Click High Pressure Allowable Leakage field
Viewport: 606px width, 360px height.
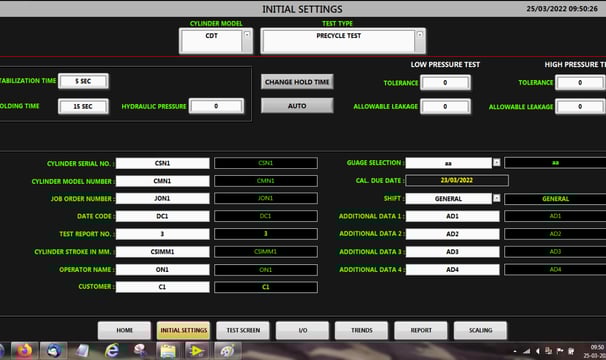click(x=580, y=107)
